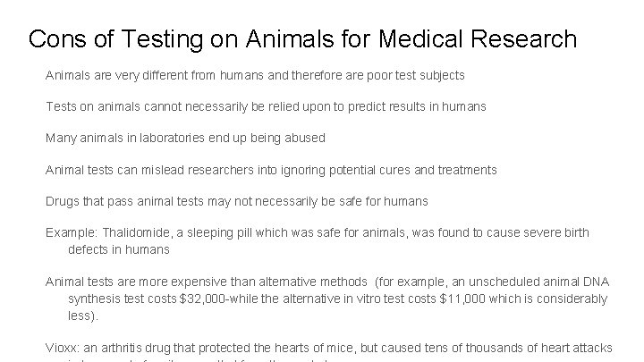Click 'poor test subjects' phrase

coord(416,75)
